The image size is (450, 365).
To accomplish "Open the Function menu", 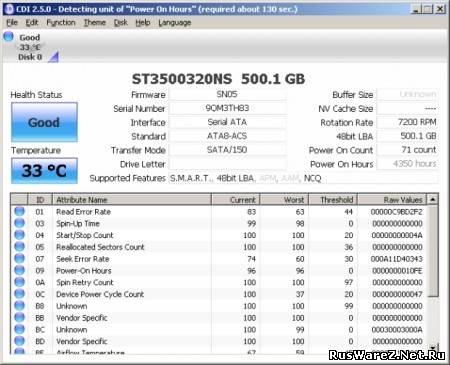I will [x=61, y=23].
